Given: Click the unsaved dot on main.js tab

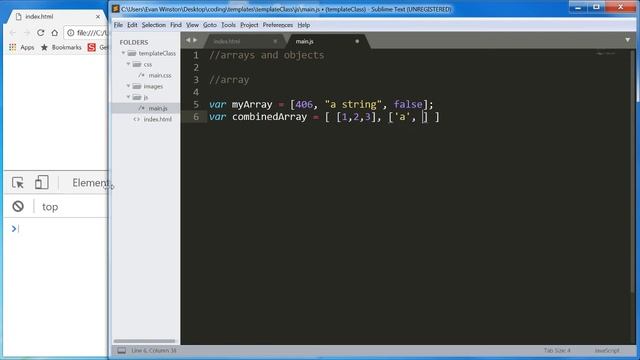Looking at the screenshot, I should click(357, 41).
